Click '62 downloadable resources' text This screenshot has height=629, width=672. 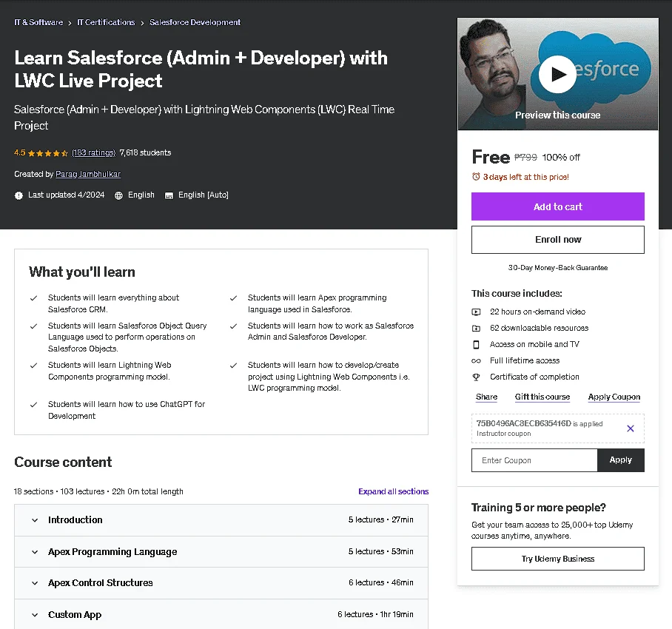[x=539, y=329]
